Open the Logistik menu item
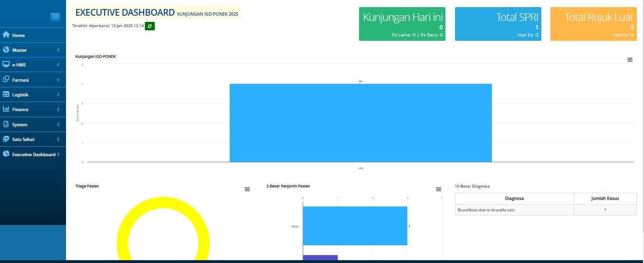644x263 pixels. [x=33, y=94]
